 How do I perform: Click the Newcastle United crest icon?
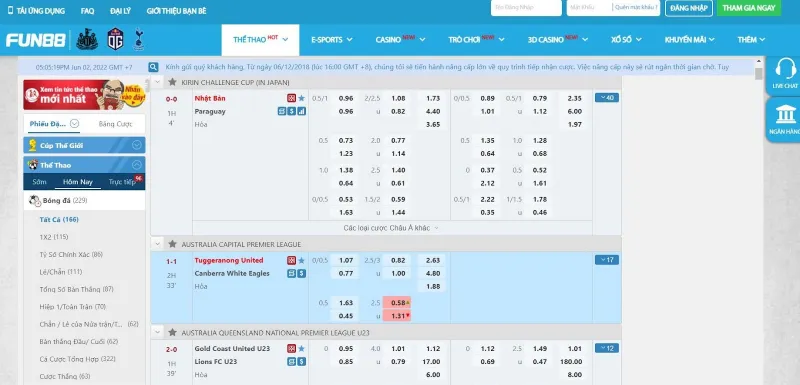87,39
